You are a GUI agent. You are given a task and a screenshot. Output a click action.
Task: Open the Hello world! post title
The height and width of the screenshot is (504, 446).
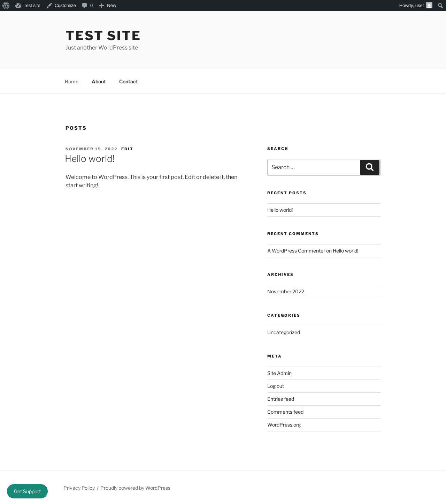pos(90,159)
